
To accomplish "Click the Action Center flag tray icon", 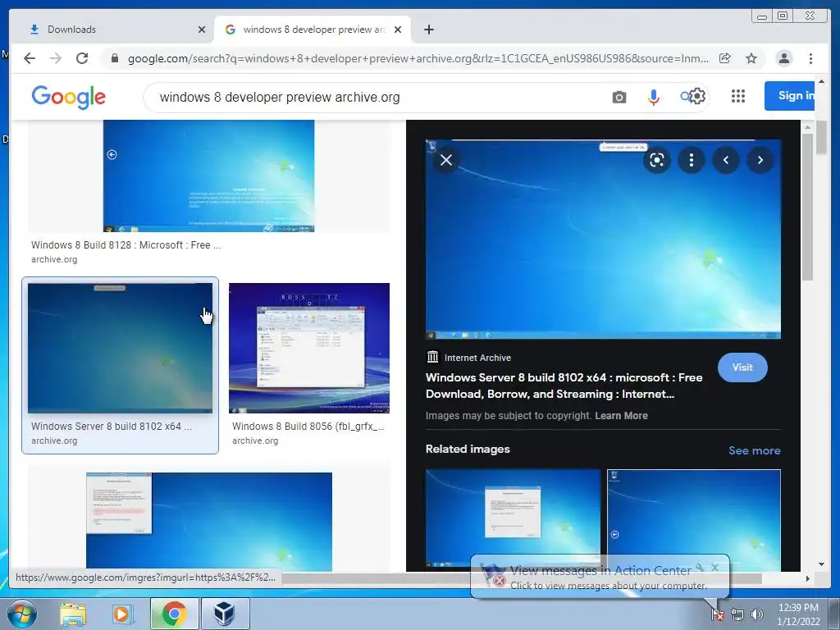I will coord(717,614).
